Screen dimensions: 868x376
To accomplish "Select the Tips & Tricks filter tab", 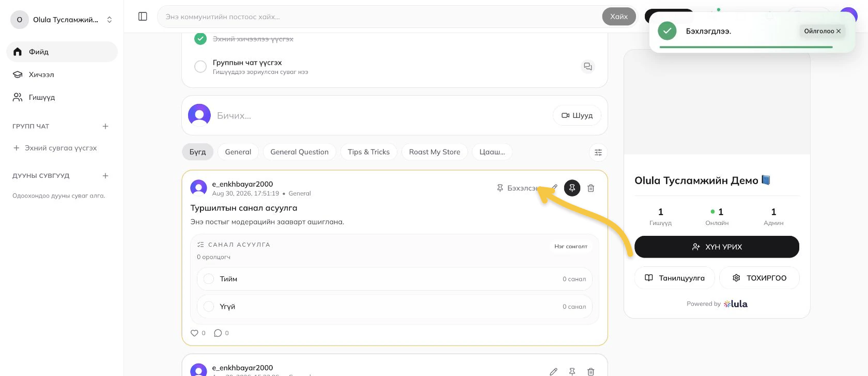I will (369, 152).
